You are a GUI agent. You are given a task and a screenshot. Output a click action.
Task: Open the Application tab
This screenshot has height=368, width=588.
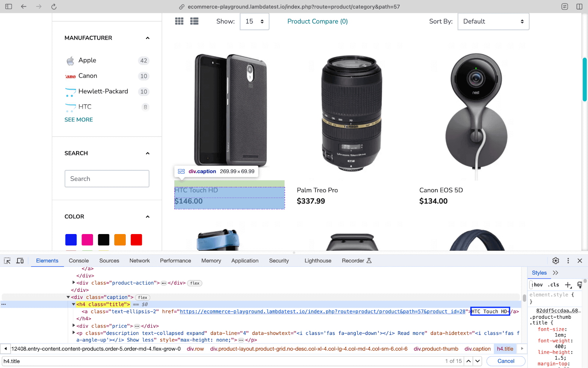pos(245,261)
